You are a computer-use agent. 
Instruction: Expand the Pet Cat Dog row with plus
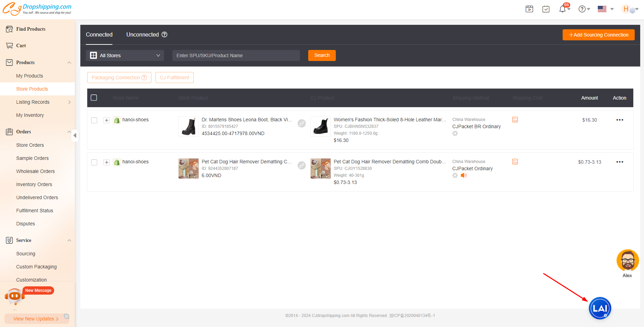click(107, 162)
